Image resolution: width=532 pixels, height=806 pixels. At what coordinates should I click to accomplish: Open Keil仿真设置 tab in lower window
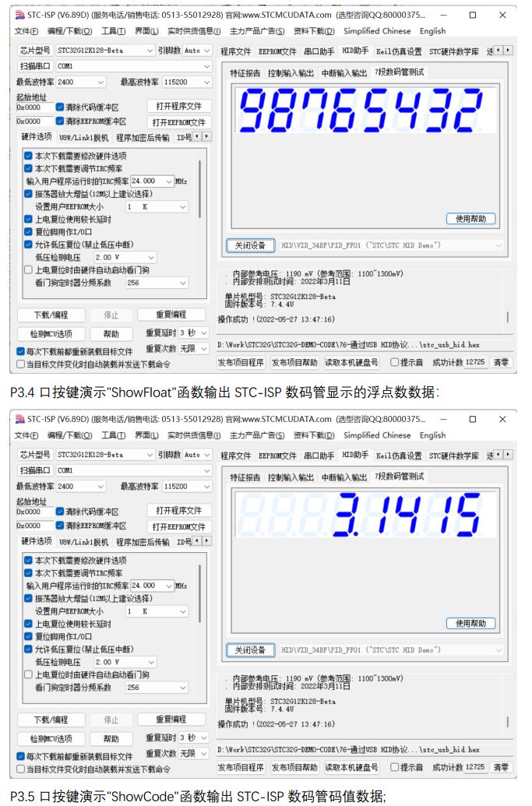(398, 456)
